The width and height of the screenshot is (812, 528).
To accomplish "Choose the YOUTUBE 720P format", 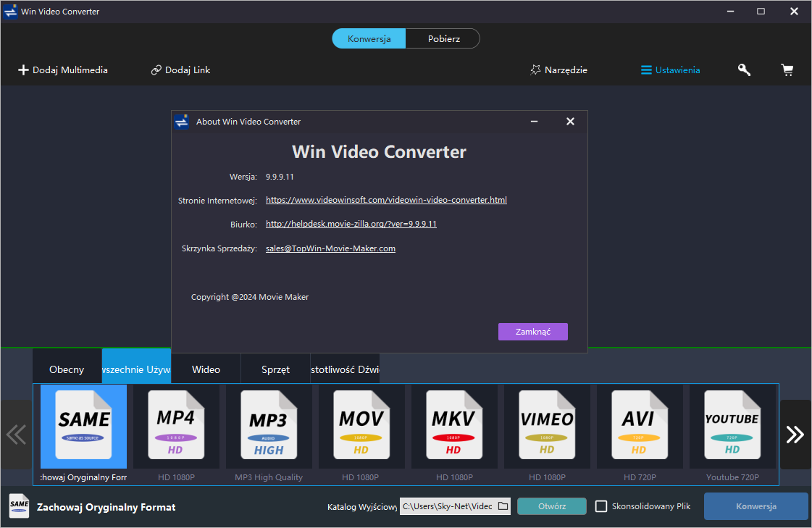I will (x=732, y=426).
